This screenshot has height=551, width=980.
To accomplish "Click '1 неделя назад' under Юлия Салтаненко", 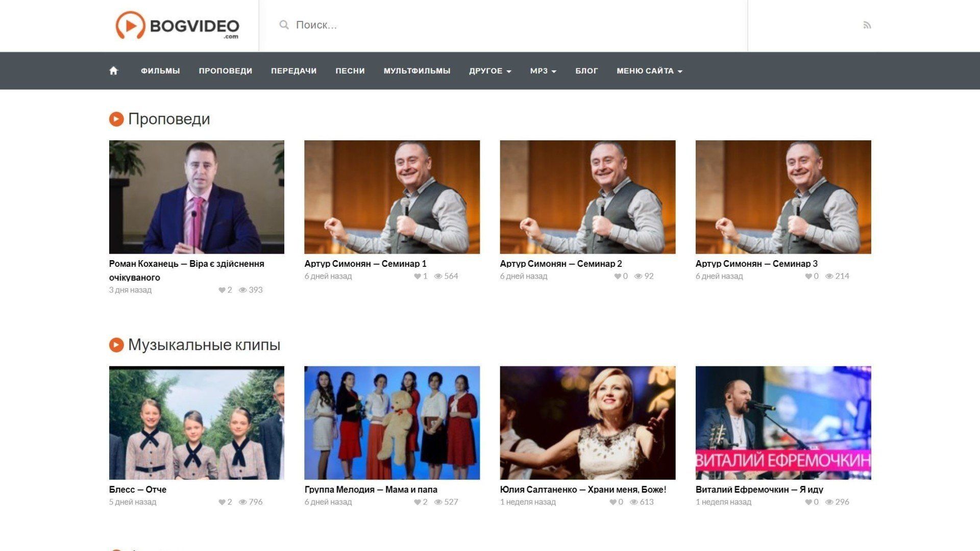I will point(528,502).
